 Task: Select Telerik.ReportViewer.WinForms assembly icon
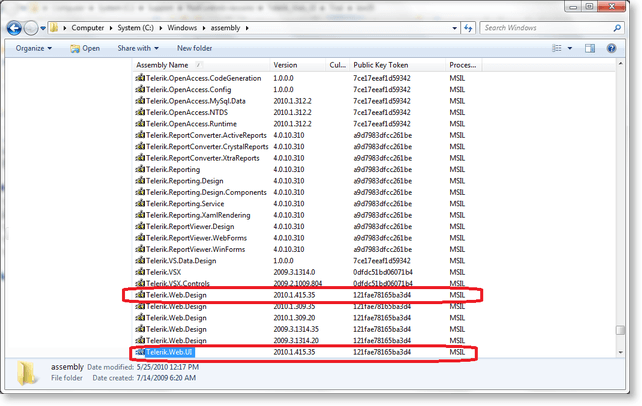point(140,249)
